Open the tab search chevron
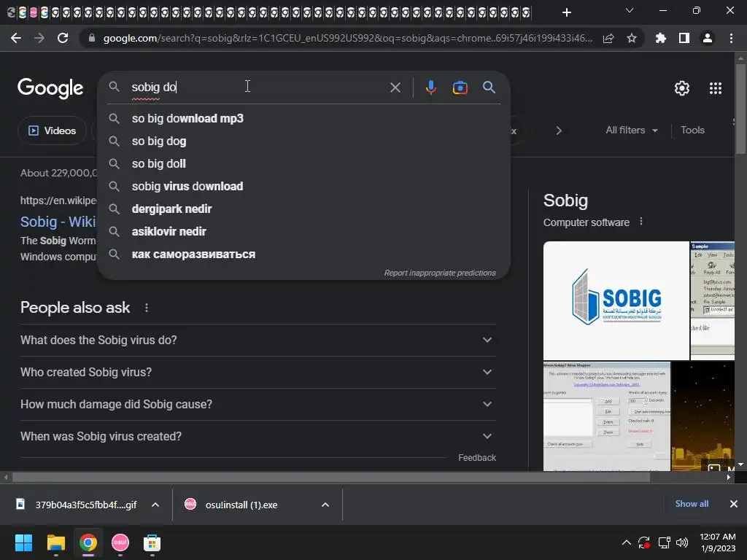The width and height of the screenshot is (747, 560). coord(630,10)
